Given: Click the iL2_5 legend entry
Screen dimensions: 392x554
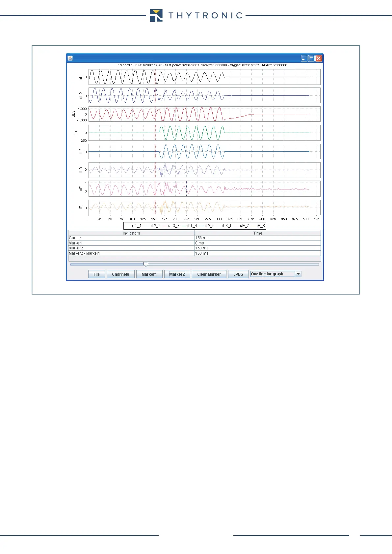Looking at the screenshot, I should point(207,226).
